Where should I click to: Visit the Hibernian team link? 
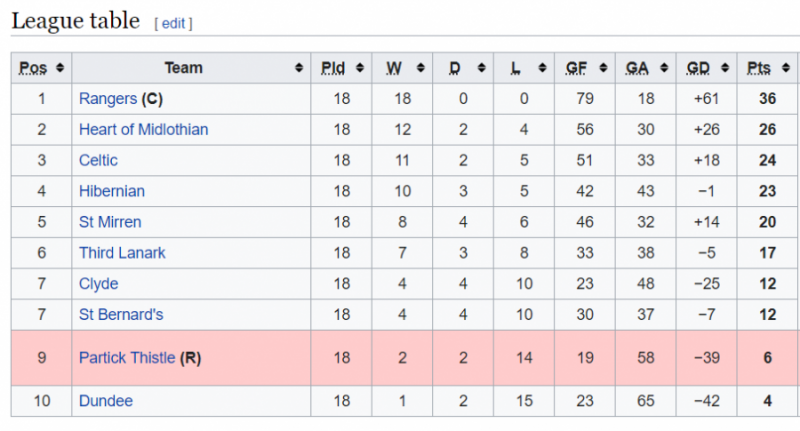(112, 191)
